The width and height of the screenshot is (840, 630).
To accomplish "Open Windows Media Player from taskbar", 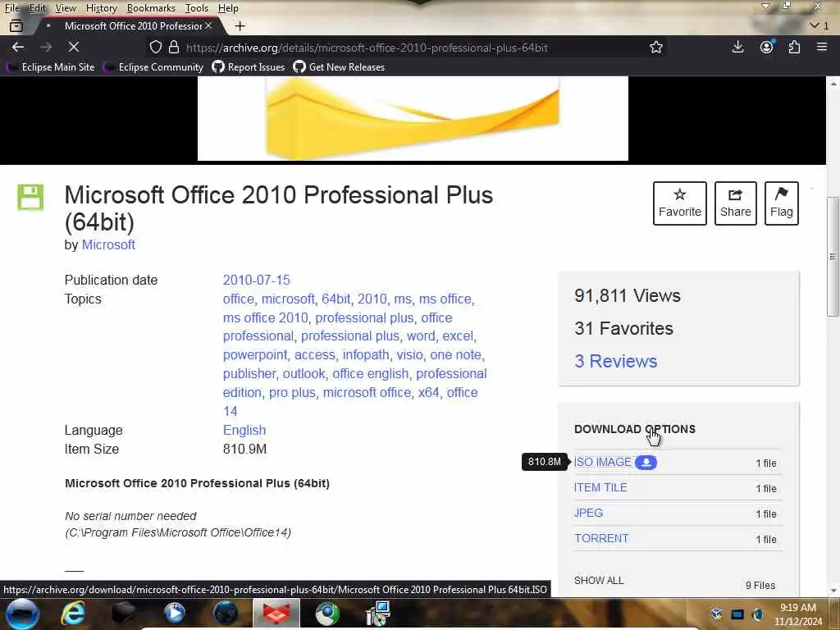I will pyautogui.click(x=174, y=614).
